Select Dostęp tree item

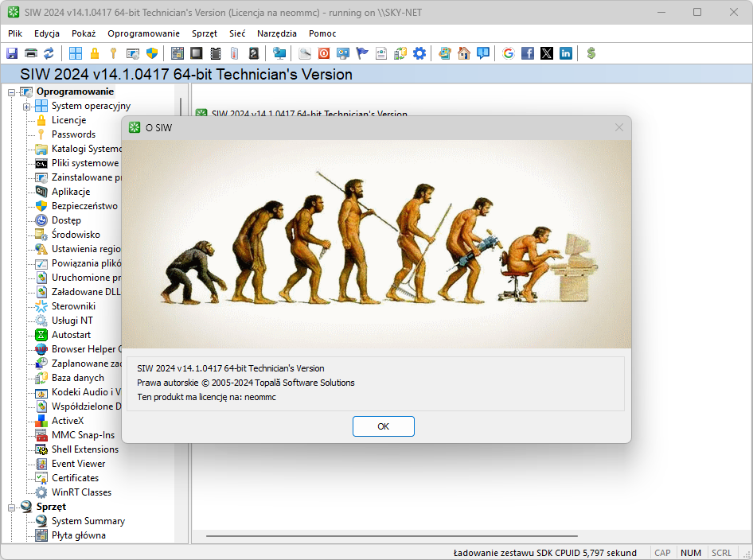[x=66, y=220]
